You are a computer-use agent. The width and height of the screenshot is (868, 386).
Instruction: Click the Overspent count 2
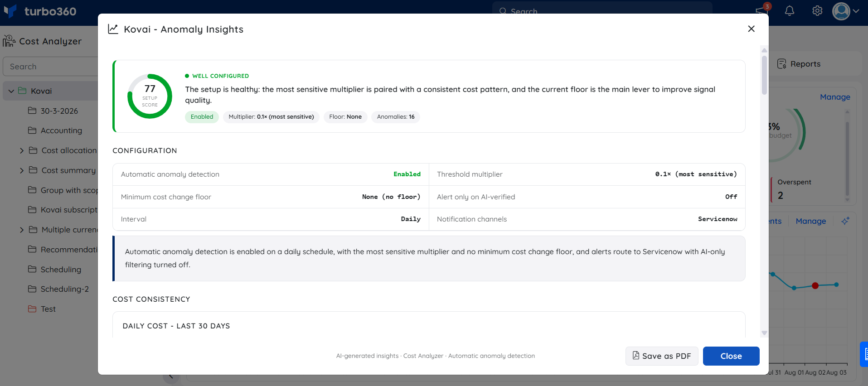tap(781, 196)
